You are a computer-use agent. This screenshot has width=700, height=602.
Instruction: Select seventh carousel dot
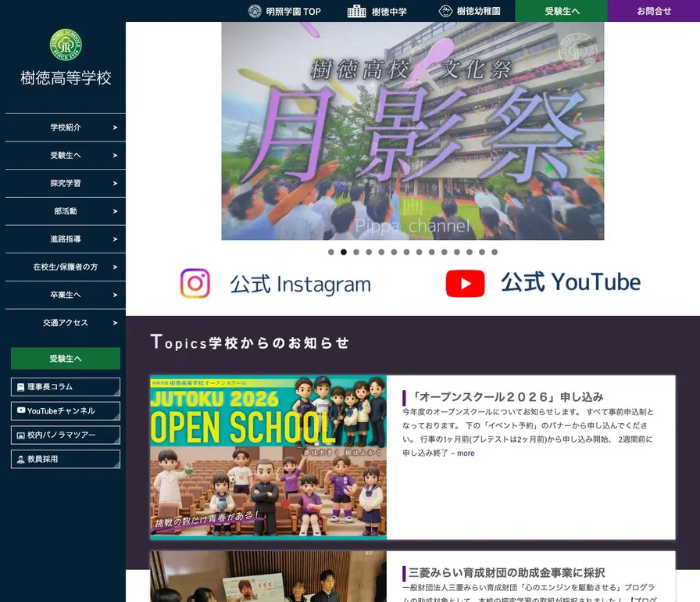(x=406, y=252)
